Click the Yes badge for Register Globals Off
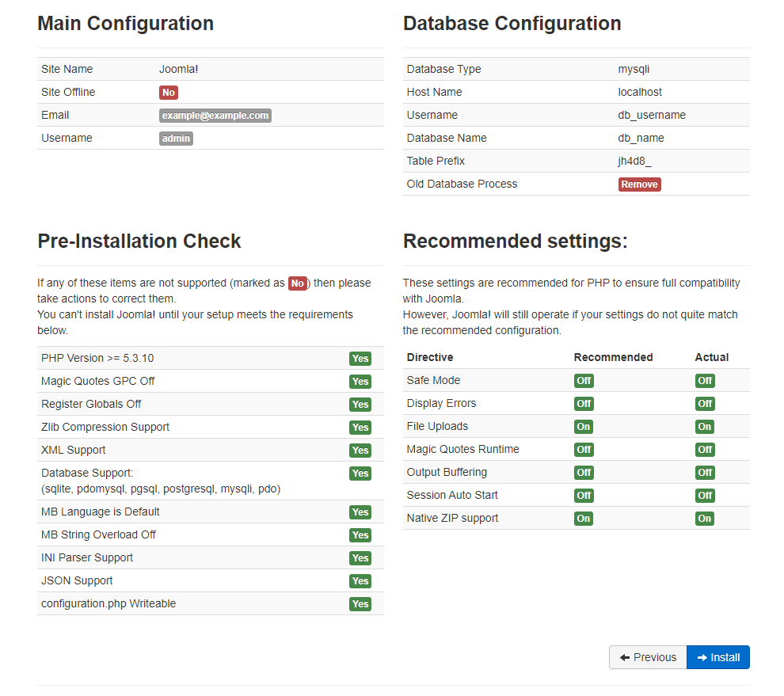This screenshot has height=696, width=784. click(360, 405)
